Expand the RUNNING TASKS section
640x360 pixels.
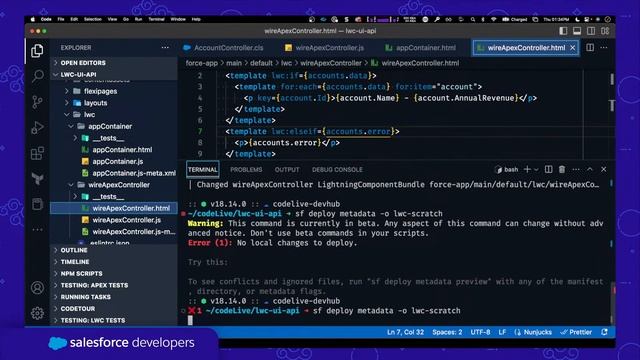[114, 297]
